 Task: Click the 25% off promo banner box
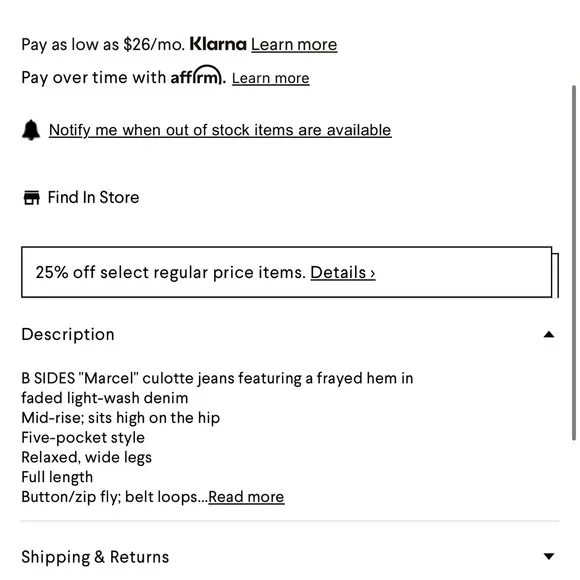pyautogui.click(x=287, y=272)
